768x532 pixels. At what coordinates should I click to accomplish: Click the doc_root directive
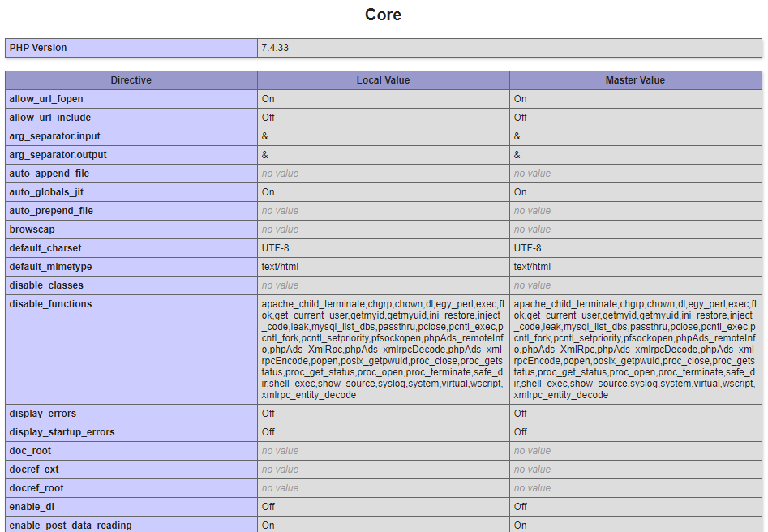[30, 451]
